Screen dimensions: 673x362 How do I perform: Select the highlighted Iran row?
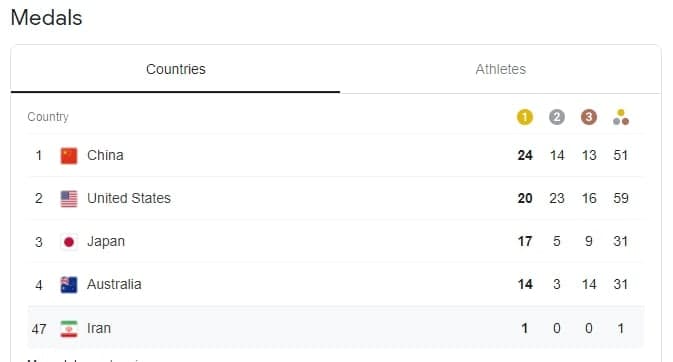pyautogui.click(x=336, y=328)
